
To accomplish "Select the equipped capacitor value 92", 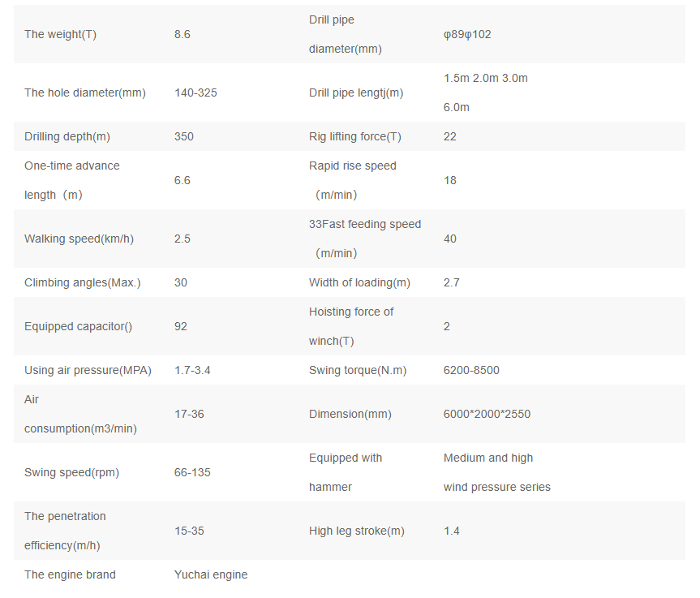I will point(181,326).
